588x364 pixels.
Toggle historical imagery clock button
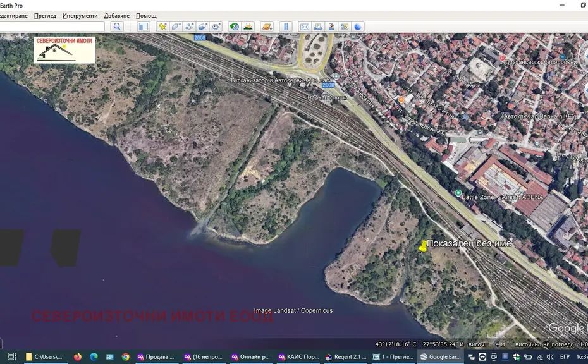coord(235,27)
